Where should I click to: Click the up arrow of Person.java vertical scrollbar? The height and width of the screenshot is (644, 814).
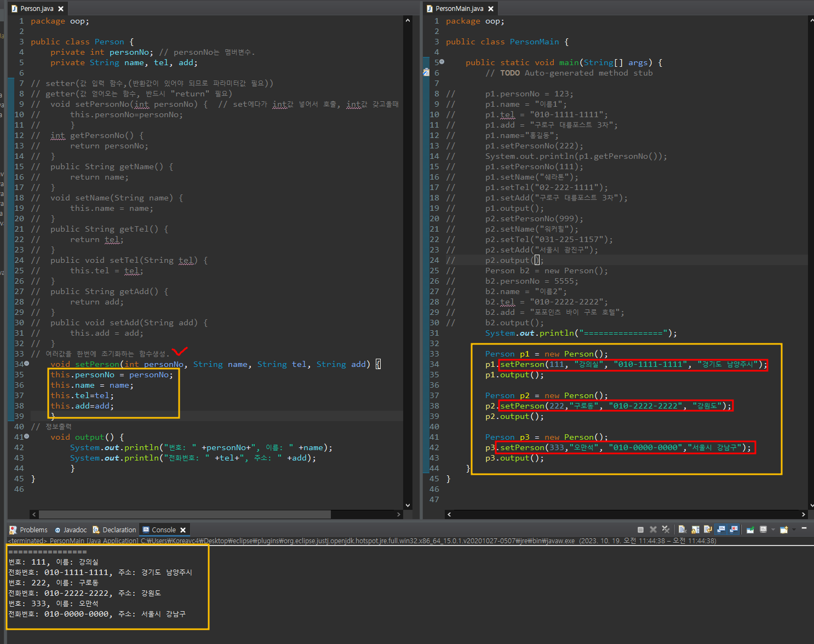pyautogui.click(x=408, y=20)
